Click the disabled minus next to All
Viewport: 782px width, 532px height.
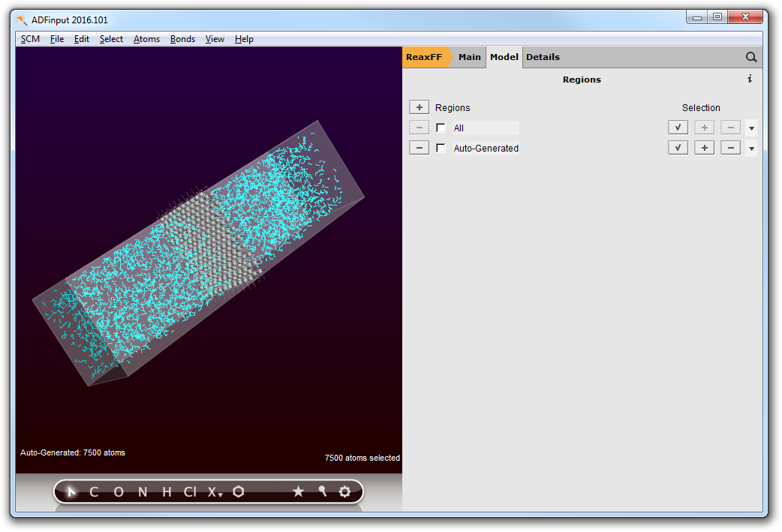click(x=419, y=128)
